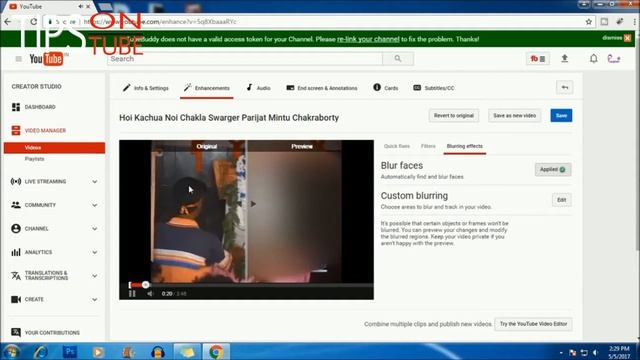Click Revert to original button

pyautogui.click(x=453, y=116)
